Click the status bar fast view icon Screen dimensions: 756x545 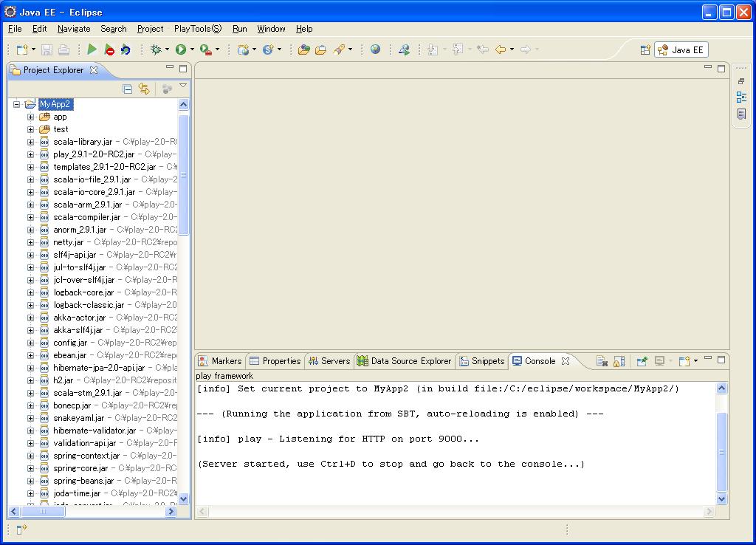tap(21, 529)
